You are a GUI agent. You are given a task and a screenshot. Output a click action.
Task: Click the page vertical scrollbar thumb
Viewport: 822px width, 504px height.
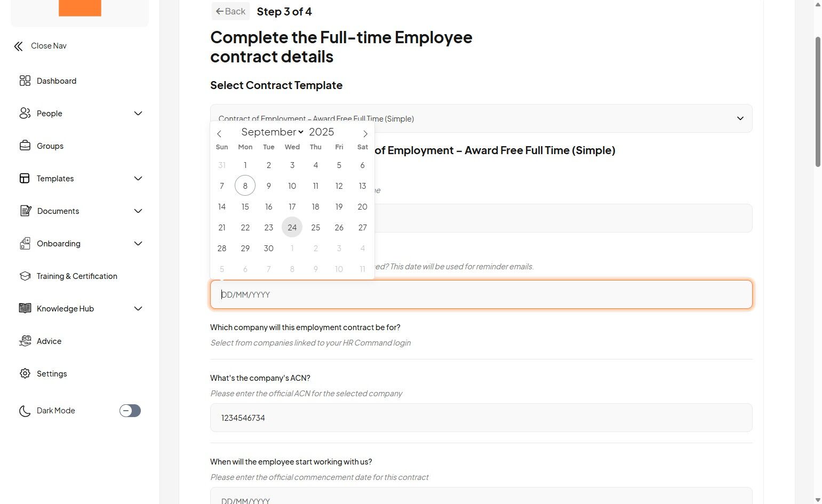[x=818, y=101]
